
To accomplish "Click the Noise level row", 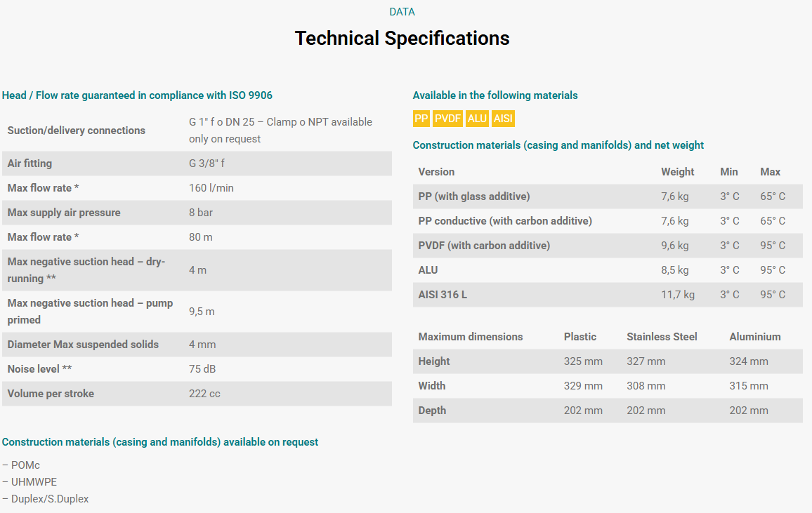I will 197,369.
